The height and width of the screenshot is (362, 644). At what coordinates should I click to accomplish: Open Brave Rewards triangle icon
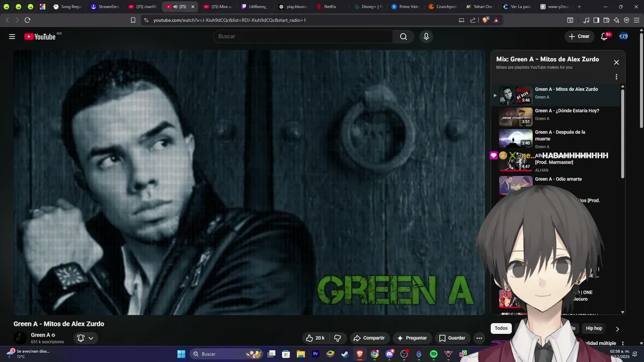(496, 20)
